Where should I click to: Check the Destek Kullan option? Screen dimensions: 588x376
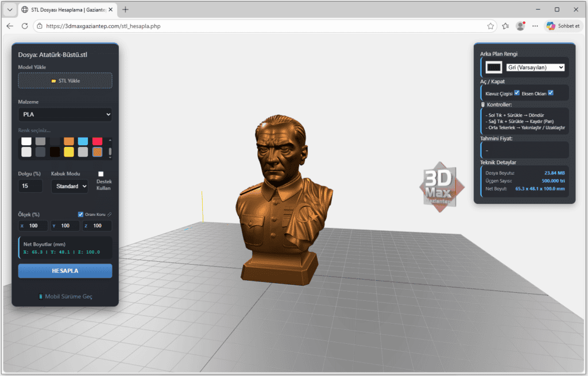point(101,174)
